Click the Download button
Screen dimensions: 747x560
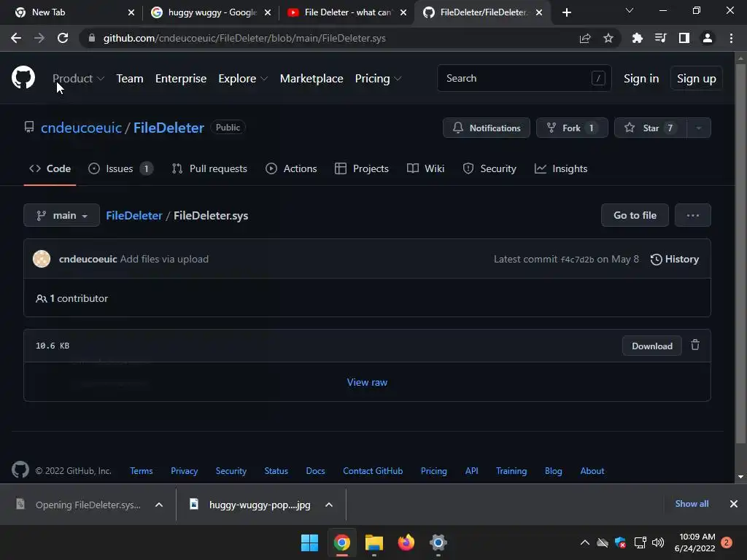(x=651, y=346)
